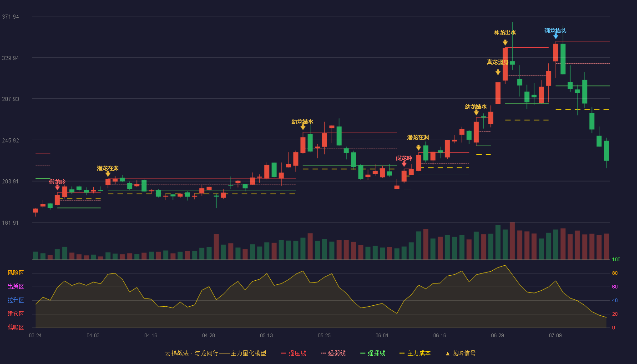Toggle the 强弱线 legend entry

[x=333, y=353]
